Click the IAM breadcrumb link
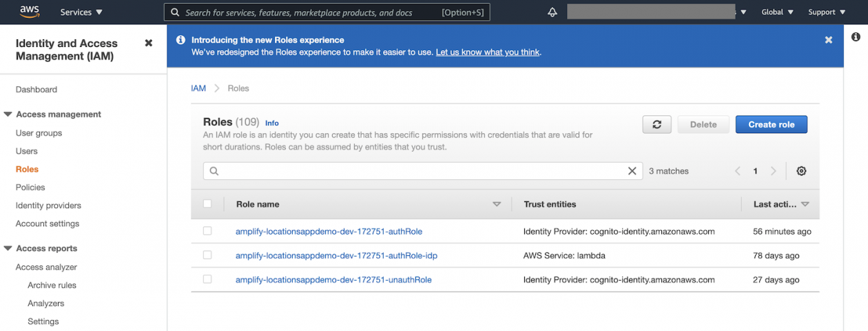 coord(198,88)
